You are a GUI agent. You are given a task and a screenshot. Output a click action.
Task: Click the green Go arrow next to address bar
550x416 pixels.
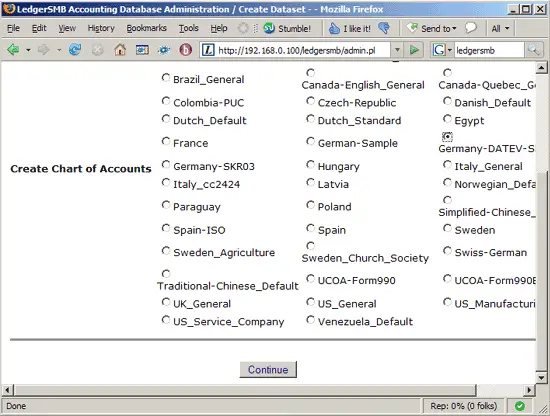tap(414, 50)
